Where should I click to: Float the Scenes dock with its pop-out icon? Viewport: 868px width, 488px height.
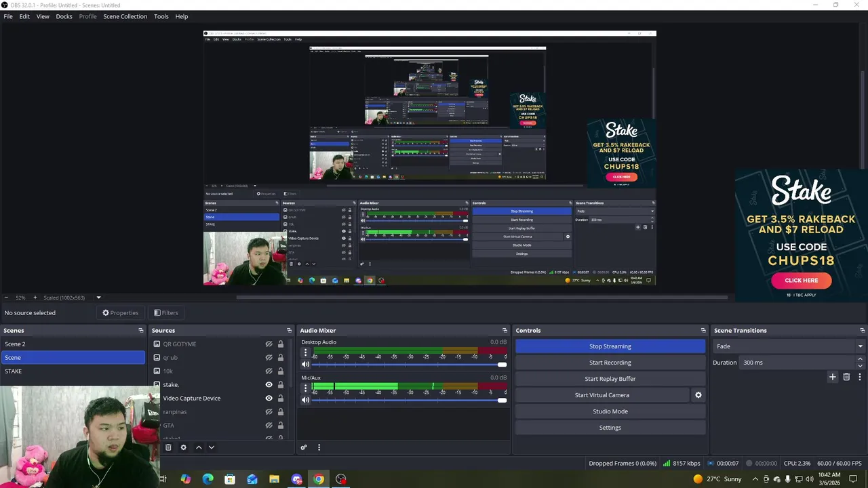(141, 331)
